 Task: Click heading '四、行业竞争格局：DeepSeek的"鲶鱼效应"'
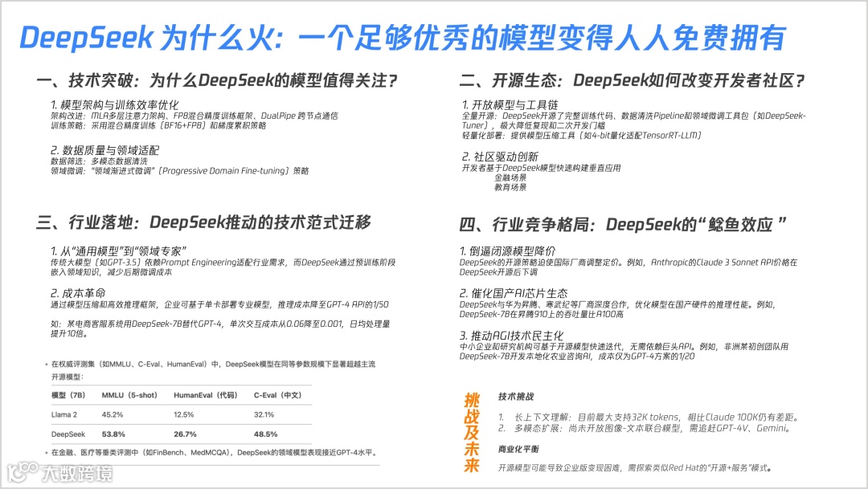pos(623,225)
